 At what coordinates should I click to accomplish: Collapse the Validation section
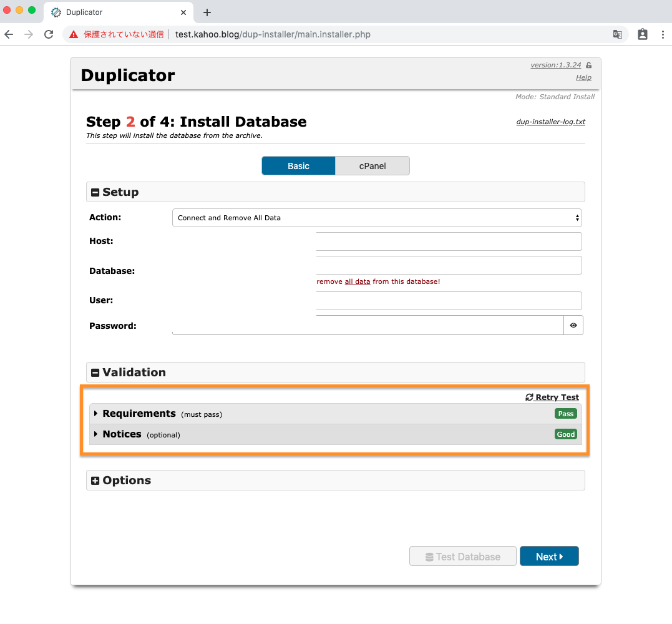click(x=95, y=373)
